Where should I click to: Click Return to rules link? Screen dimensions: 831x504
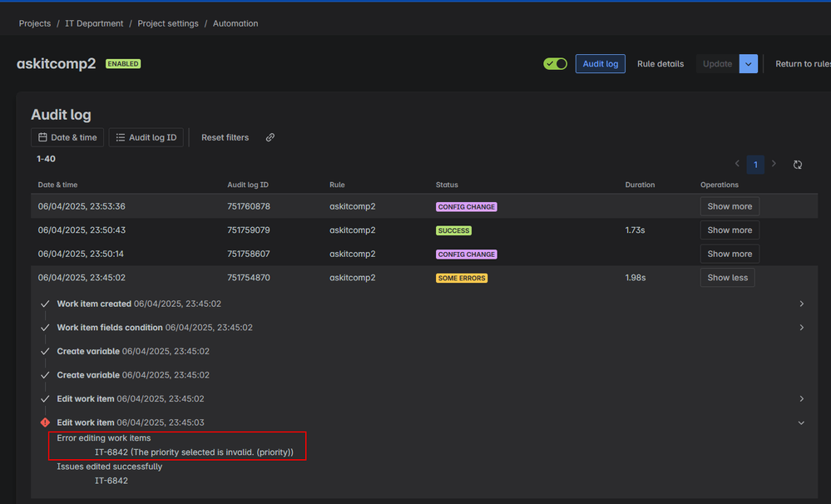click(803, 63)
